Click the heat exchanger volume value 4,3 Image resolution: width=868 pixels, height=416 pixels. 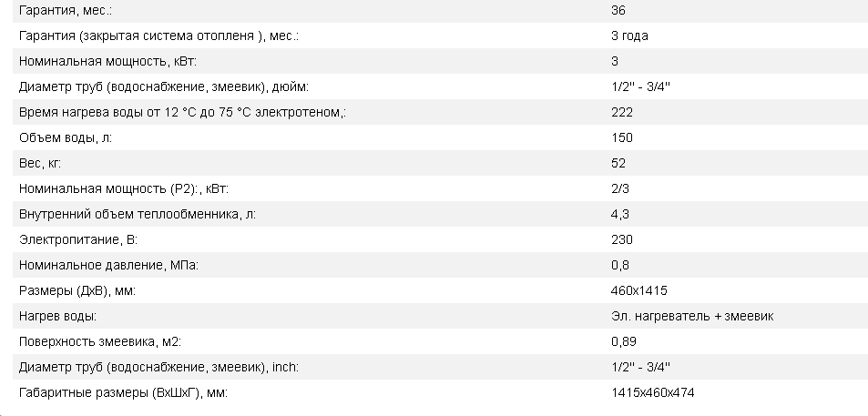(x=620, y=214)
